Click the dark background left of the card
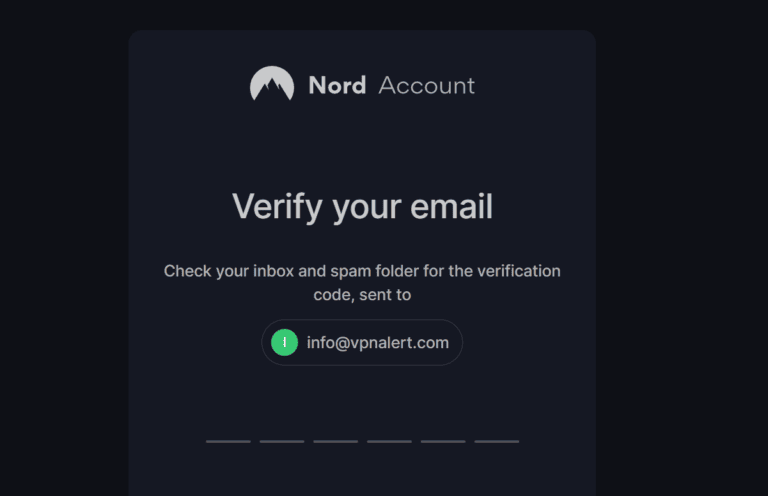The height and width of the screenshot is (496, 768). point(62,250)
